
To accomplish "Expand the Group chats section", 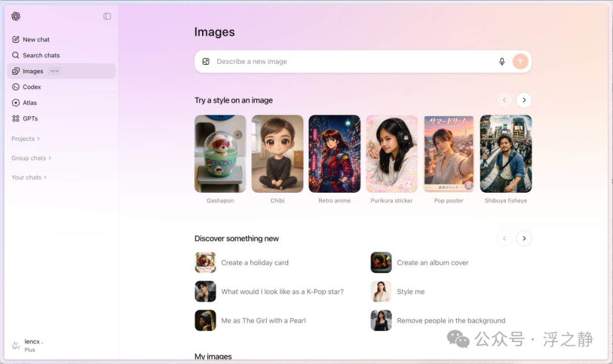I will (x=31, y=158).
